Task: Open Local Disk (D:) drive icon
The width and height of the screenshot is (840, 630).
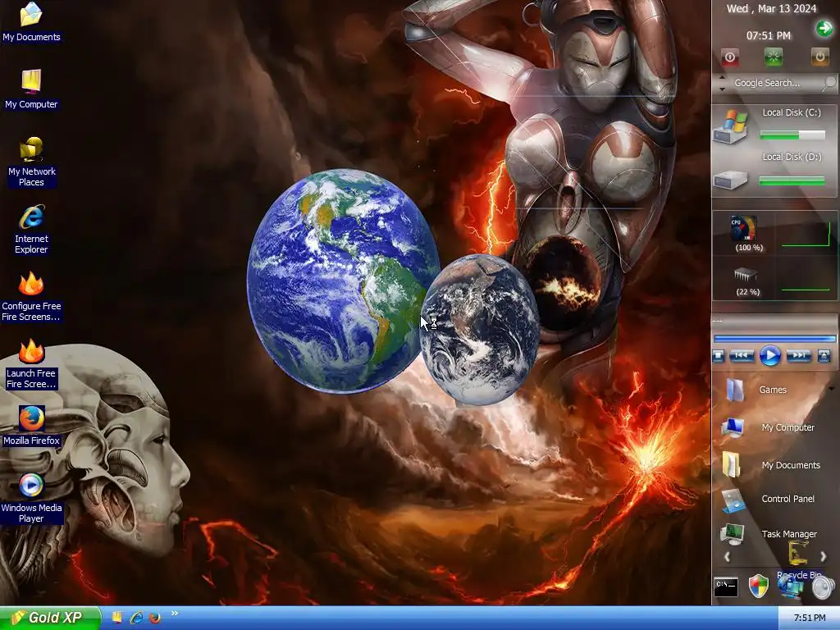Action: pyautogui.click(x=730, y=179)
